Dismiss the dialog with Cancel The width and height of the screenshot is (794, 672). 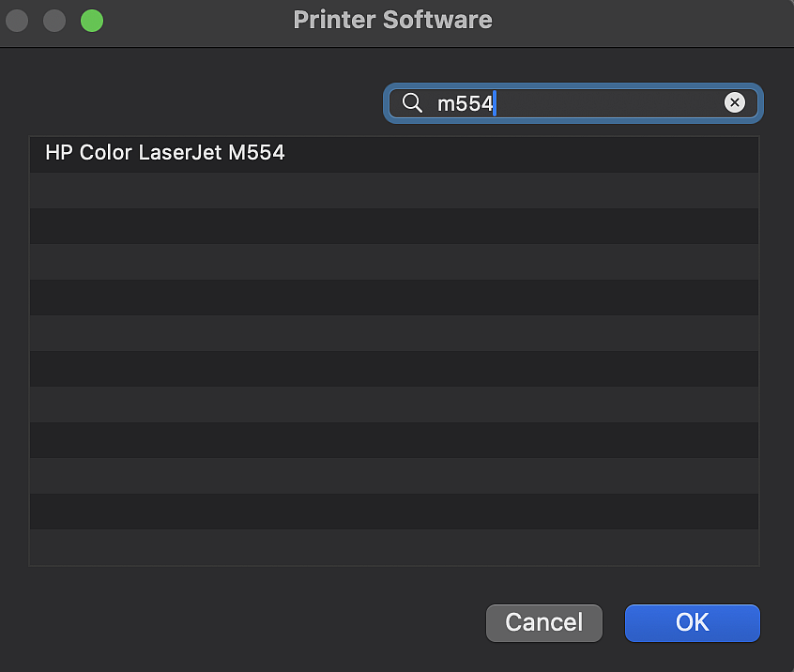[543, 622]
